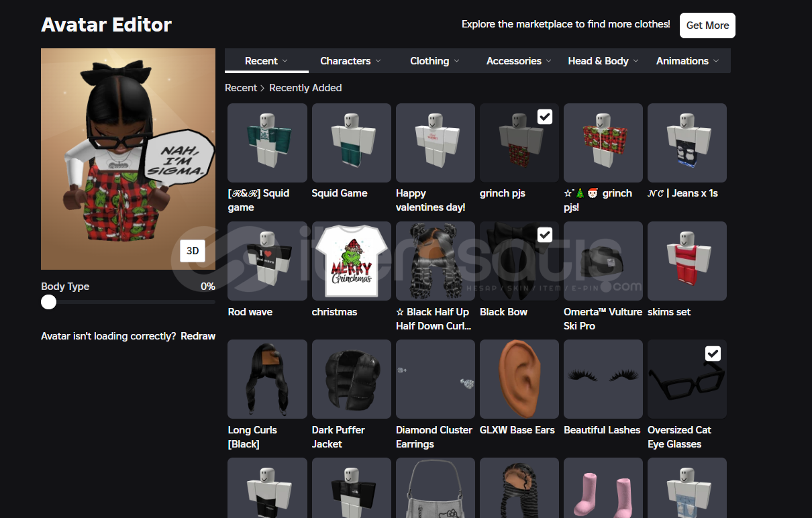Uncheck the equipped grinch pjs checkbox
Viewport: 812px width, 518px height.
[x=545, y=117]
